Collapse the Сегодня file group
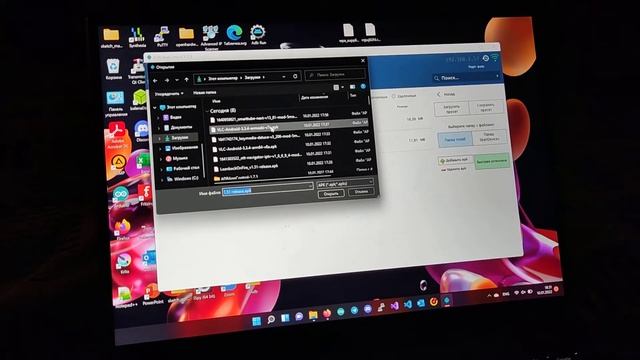Image resolution: width=640 pixels, height=360 pixels. tap(207, 111)
